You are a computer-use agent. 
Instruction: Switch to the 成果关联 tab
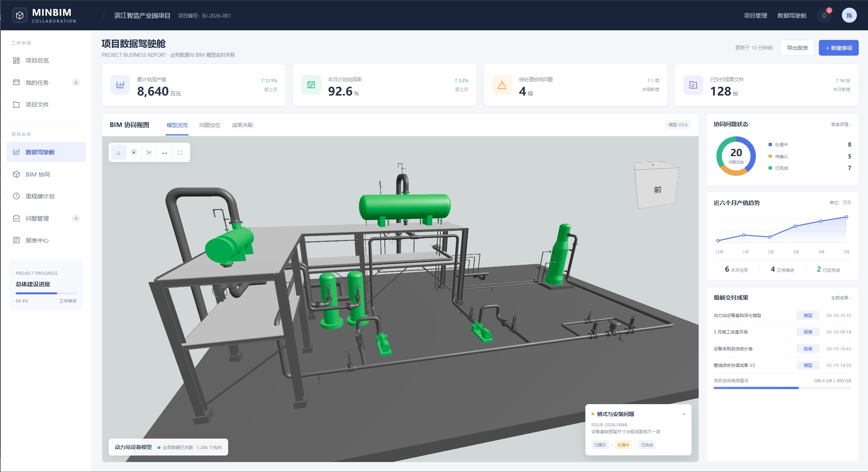click(x=242, y=125)
